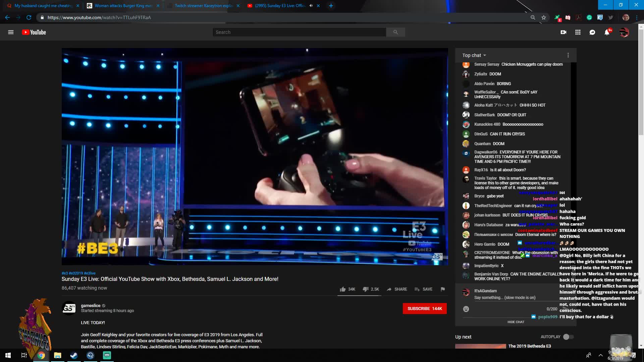Viewport: 644px width, 362px height.
Task: Go back with browser back arrow
Action: pos(7,17)
